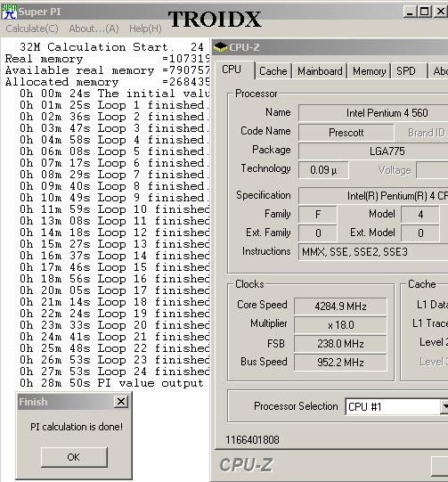Screen dimensions: 448x482
Task: Click the Super PI title bar icon
Action: (x=9, y=12)
